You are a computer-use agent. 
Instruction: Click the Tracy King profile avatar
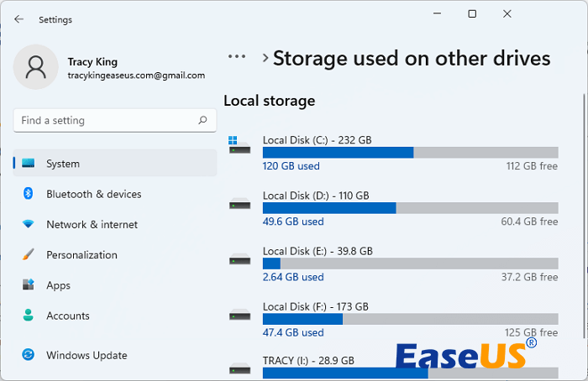pos(36,68)
